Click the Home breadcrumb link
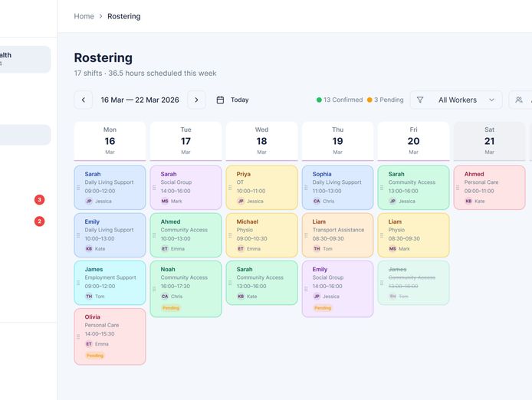This screenshot has width=532, height=400. coord(84,16)
